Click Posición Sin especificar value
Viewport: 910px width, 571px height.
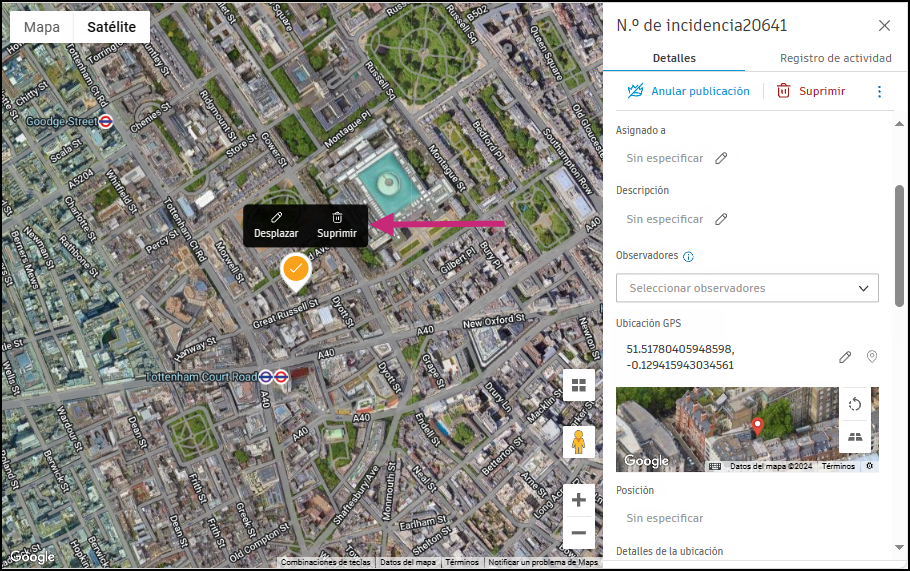(665, 518)
